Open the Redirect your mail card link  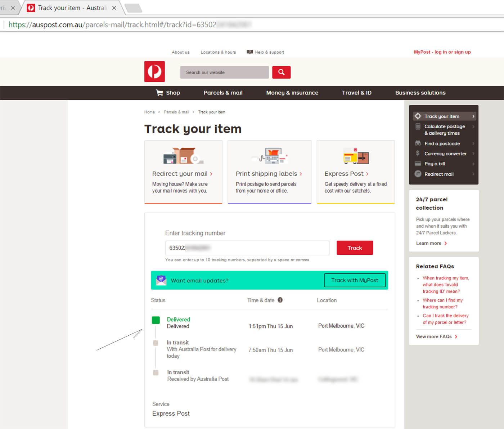pyautogui.click(x=182, y=174)
